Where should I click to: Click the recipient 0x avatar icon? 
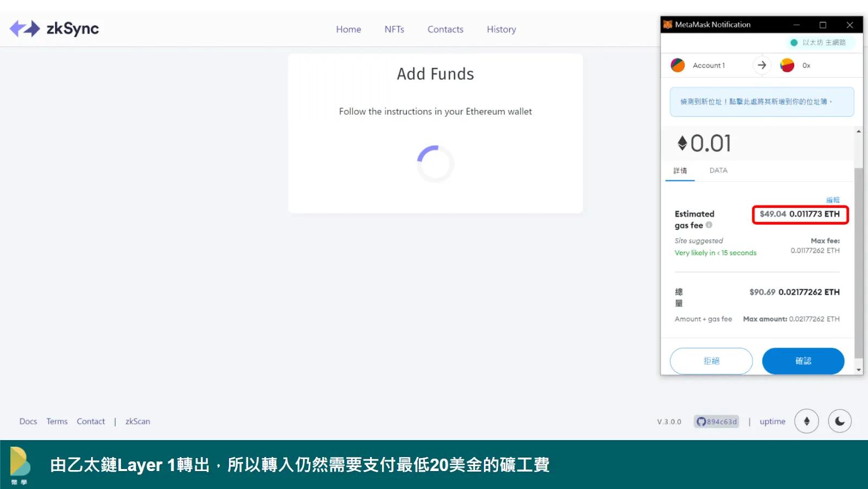click(787, 65)
